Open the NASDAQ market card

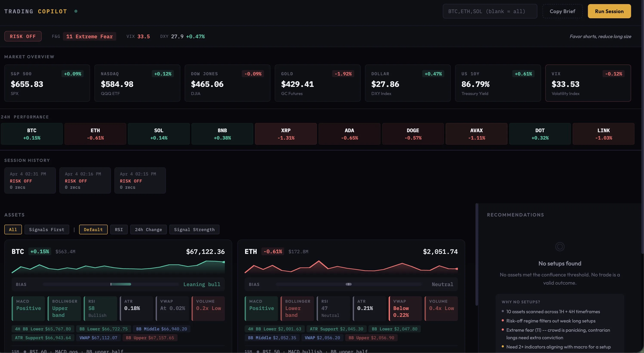(137, 83)
